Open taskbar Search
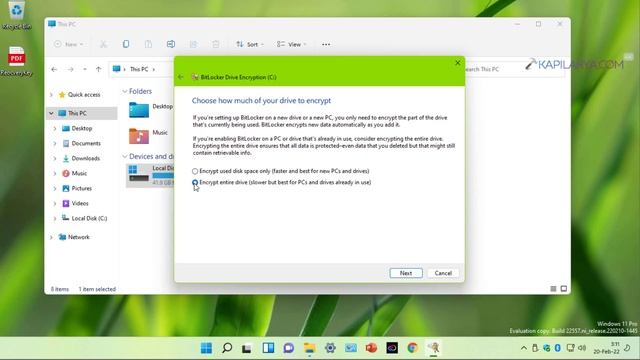Image resolution: width=640 pixels, height=360 pixels. tap(227, 348)
